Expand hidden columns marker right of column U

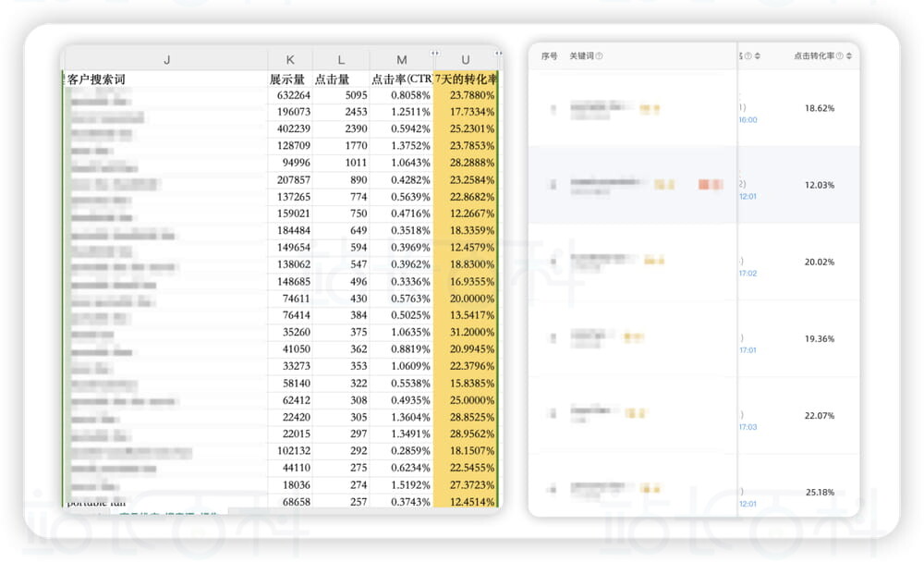point(498,54)
